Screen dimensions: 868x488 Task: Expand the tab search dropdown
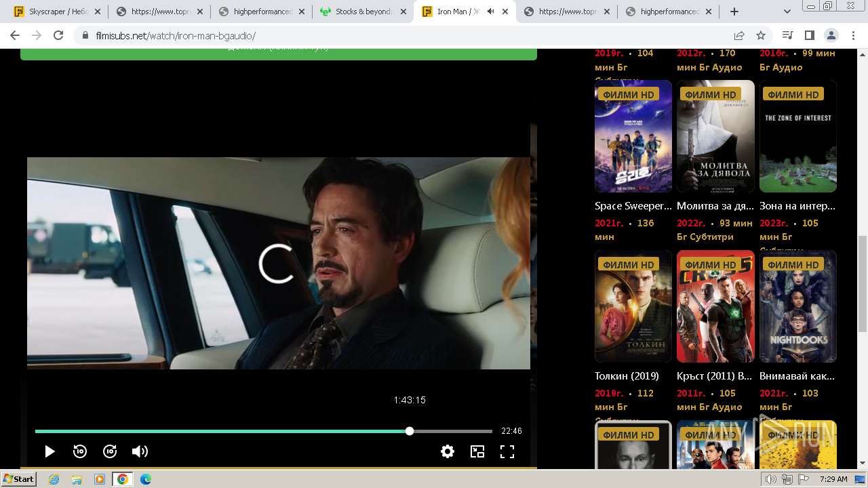787,12
